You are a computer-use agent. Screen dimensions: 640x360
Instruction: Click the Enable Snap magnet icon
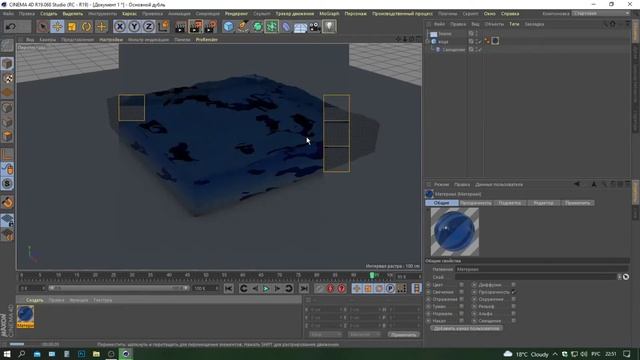7,202
